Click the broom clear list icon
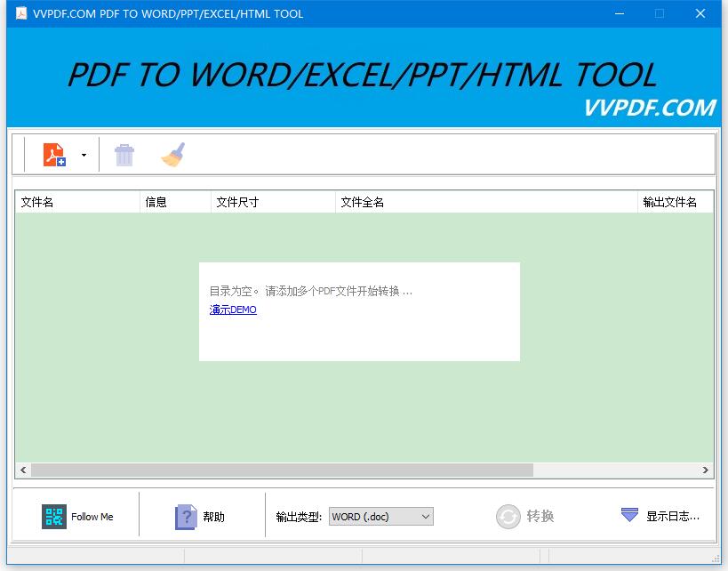728x571 pixels. [173, 154]
